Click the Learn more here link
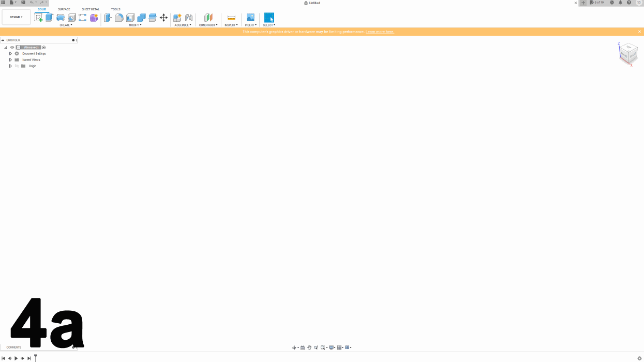Image resolution: width=644 pixels, height=362 pixels. tap(379, 31)
